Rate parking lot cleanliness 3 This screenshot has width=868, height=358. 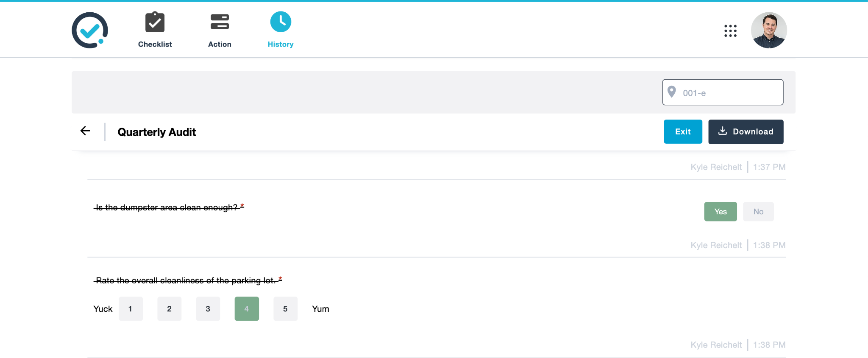click(208, 309)
